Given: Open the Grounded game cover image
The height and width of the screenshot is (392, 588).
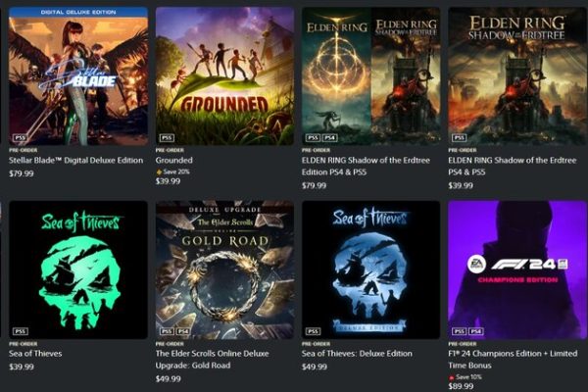Looking at the screenshot, I should point(224,76).
